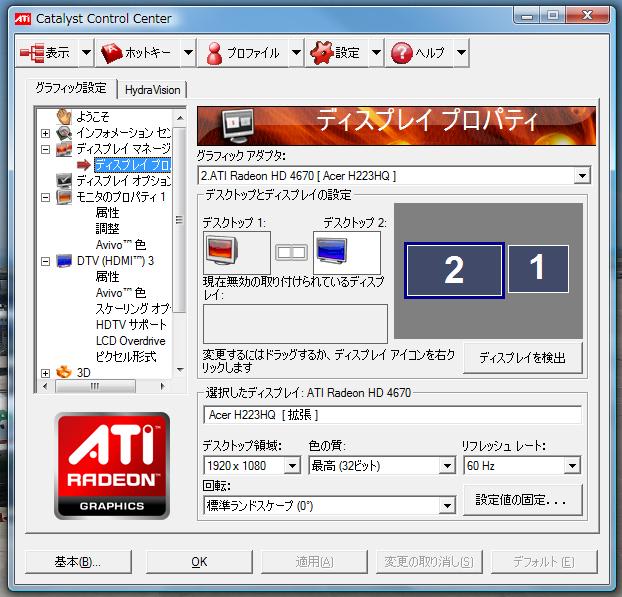Click the ディスプレイ マネージャ tree icon
The height and width of the screenshot is (597, 622).
coord(63,149)
